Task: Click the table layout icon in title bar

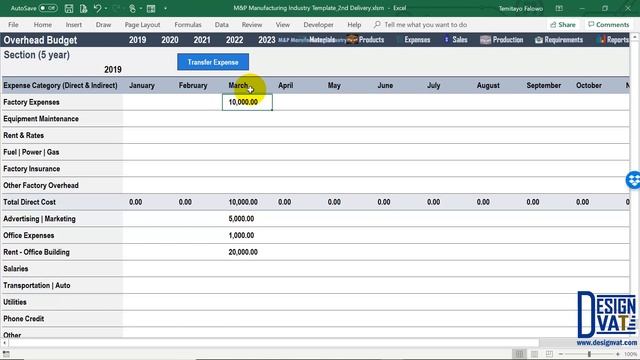Action: 151,8
